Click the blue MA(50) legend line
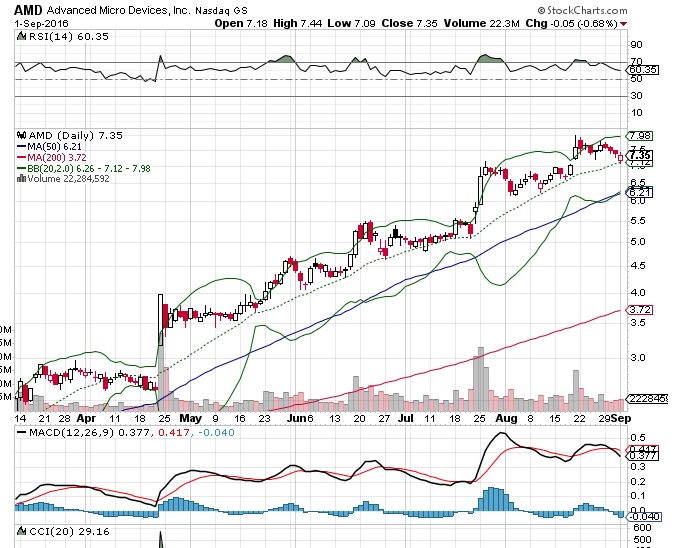Image resolution: width=689 pixels, height=548 pixels. 22,146
